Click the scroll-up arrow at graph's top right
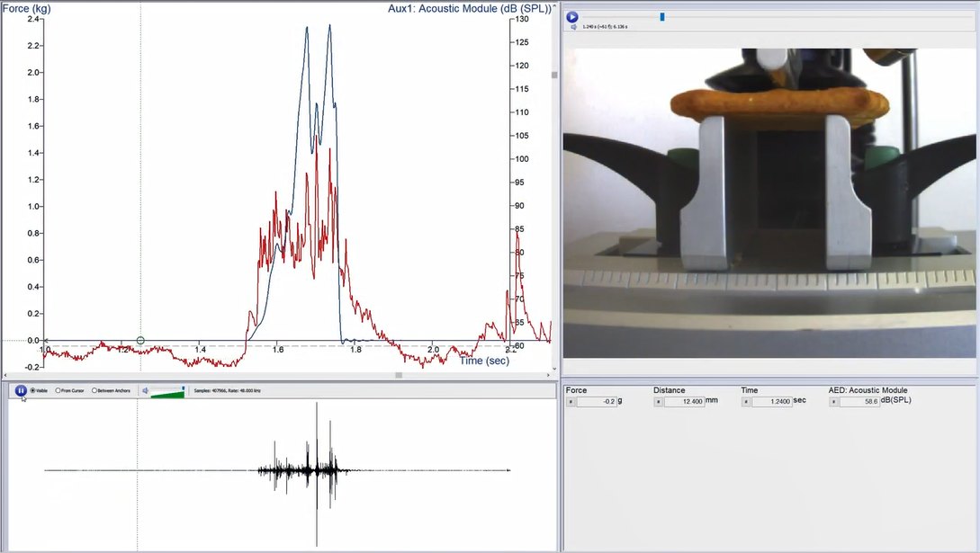980x553 pixels. coord(554,5)
